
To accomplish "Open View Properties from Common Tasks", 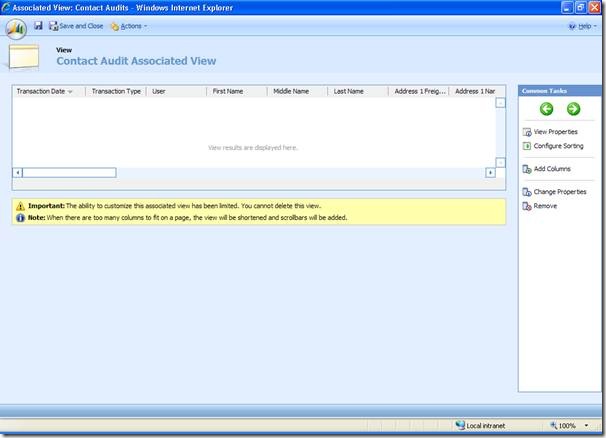I will click(554, 131).
